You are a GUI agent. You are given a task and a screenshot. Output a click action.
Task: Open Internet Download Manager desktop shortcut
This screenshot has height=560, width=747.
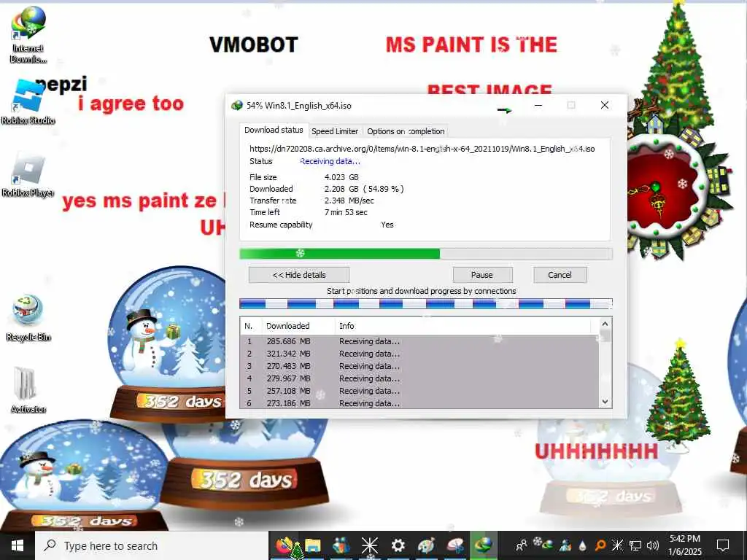click(28, 35)
